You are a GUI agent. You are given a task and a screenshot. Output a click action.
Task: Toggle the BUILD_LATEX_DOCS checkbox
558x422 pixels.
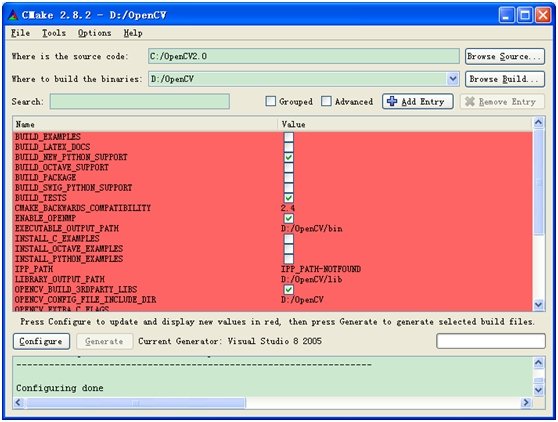289,147
